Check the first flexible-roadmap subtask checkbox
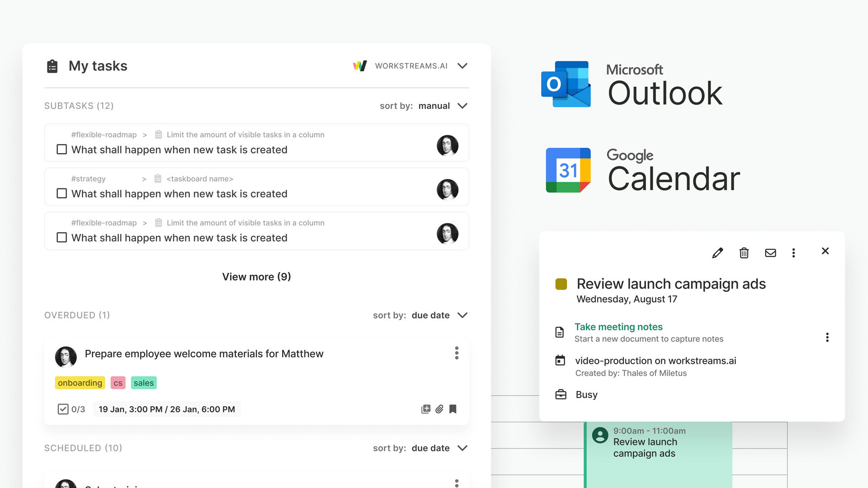This screenshot has width=868, height=488. pyautogui.click(x=62, y=149)
